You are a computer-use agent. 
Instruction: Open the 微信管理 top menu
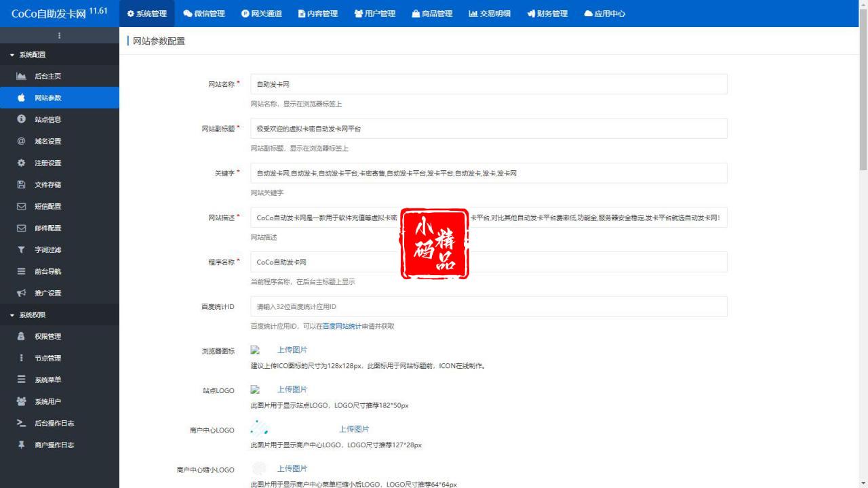(204, 14)
